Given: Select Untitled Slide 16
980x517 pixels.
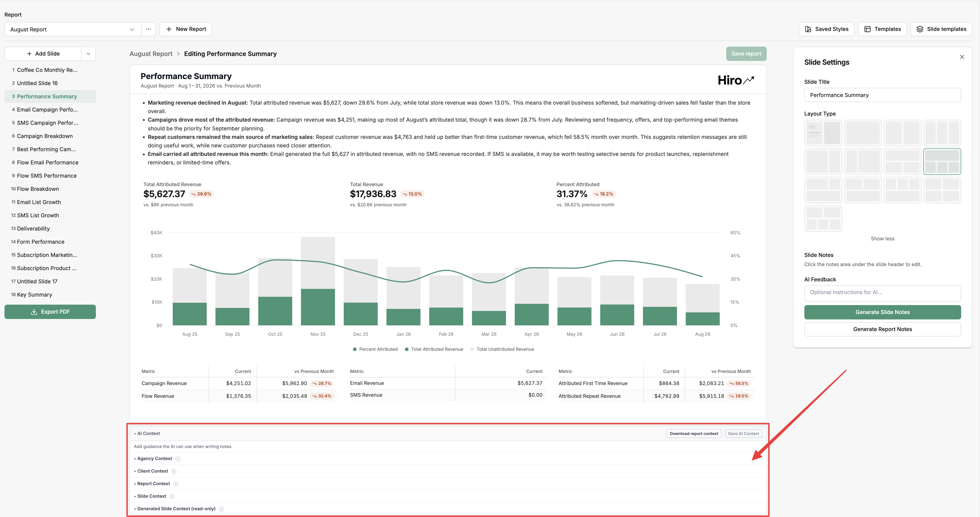Looking at the screenshot, I should coord(50,83).
